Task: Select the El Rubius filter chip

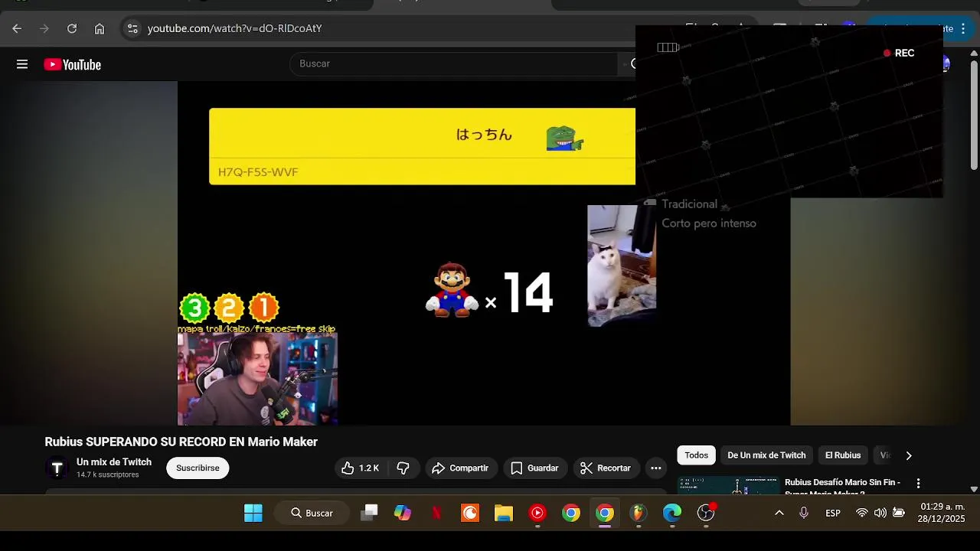Action: pos(843,455)
